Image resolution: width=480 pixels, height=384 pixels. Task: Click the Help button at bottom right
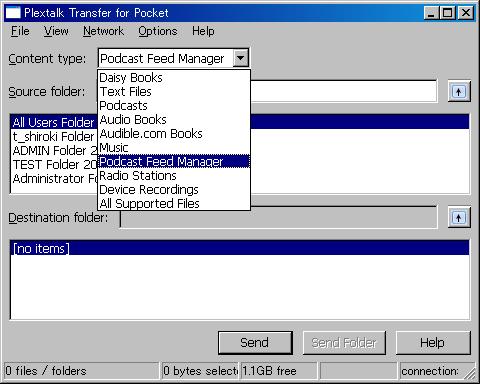point(433,343)
